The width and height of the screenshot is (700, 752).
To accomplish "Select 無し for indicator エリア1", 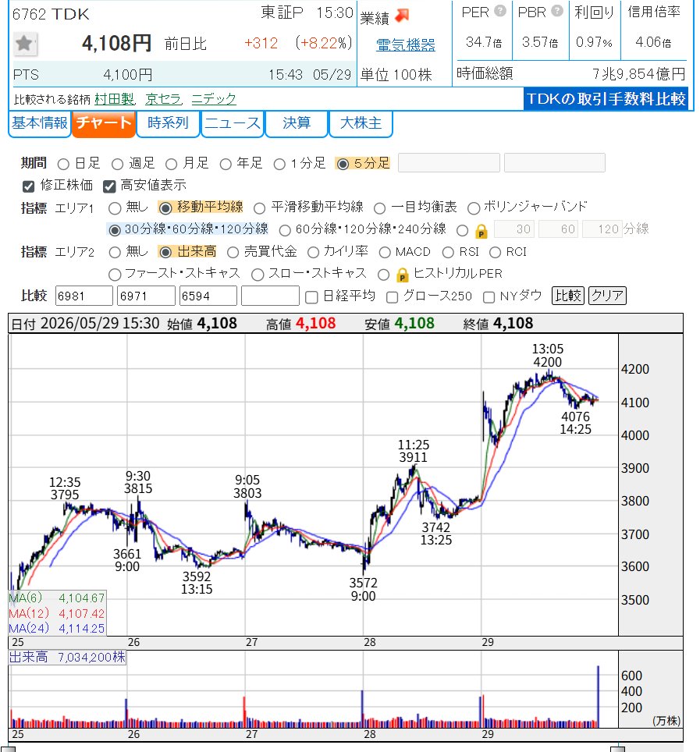I will [115, 208].
